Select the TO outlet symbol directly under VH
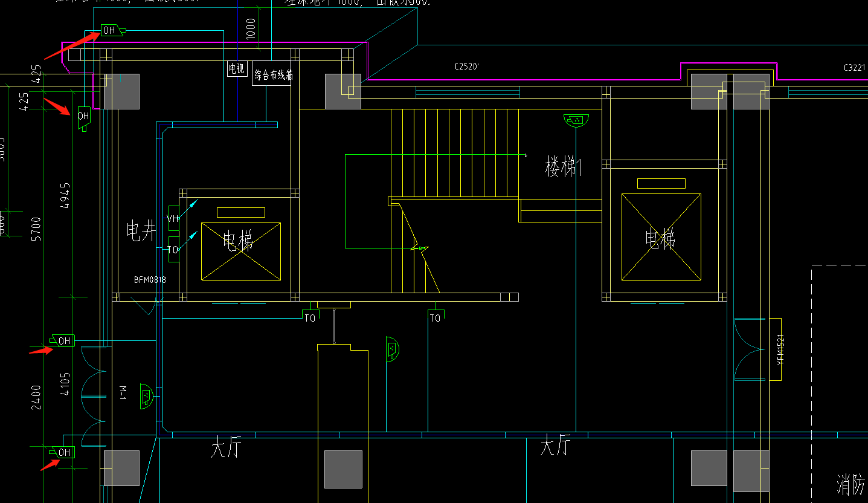This screenshot has width=868, height=503. click(x=173, y=249)
